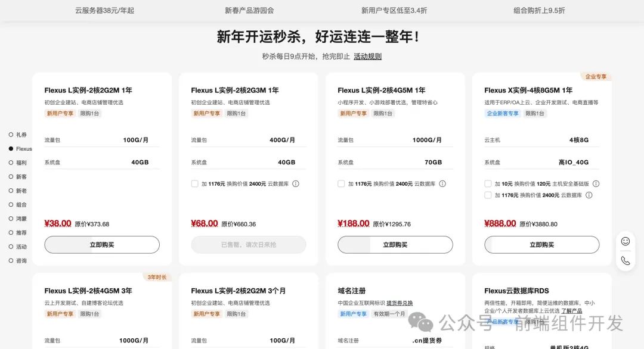
Task: Click the 企业专享 corner badge
Action: pyautogui.click(x=596, y=77)
